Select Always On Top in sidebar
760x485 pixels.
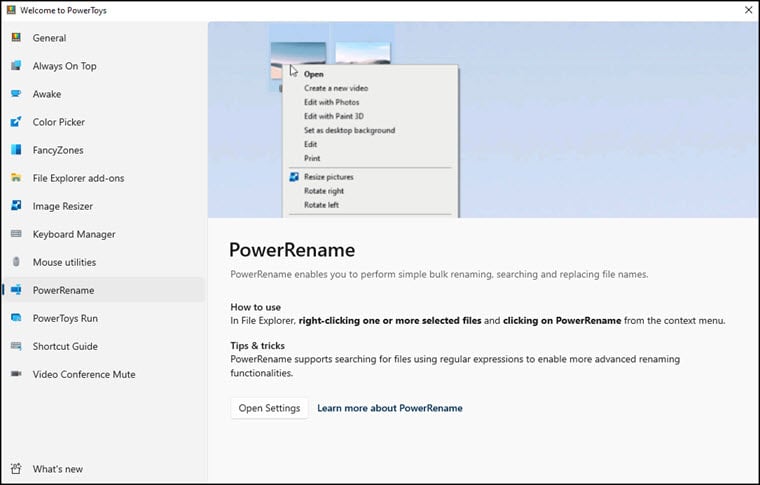pyautogui.click(x=104, y=66)
